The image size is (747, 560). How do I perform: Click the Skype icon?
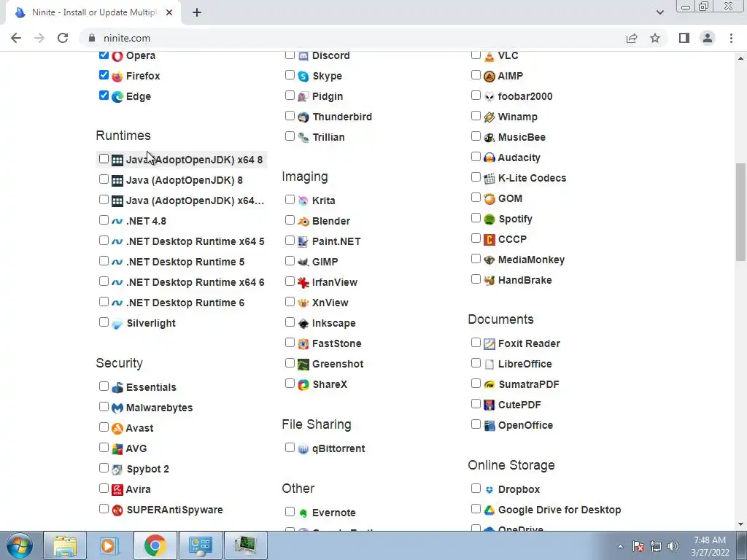tap(303, 76)
